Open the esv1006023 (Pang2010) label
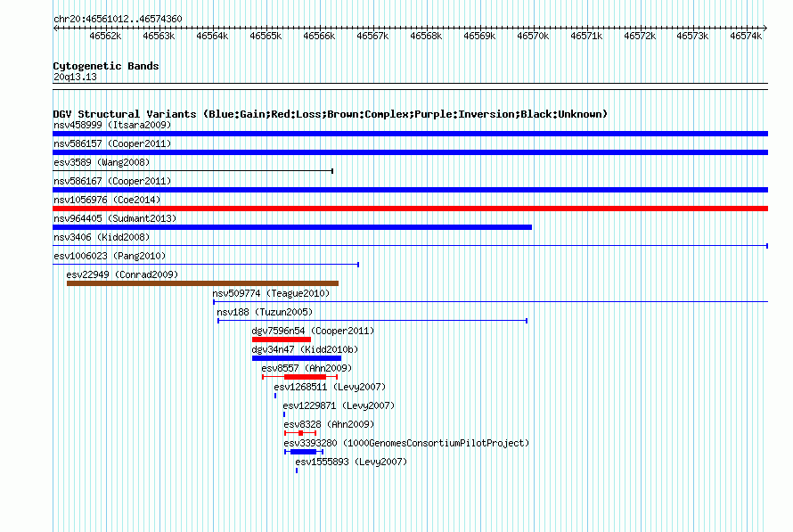The height and width of the screenshot is (532, 793). click(x=110, y=256)
